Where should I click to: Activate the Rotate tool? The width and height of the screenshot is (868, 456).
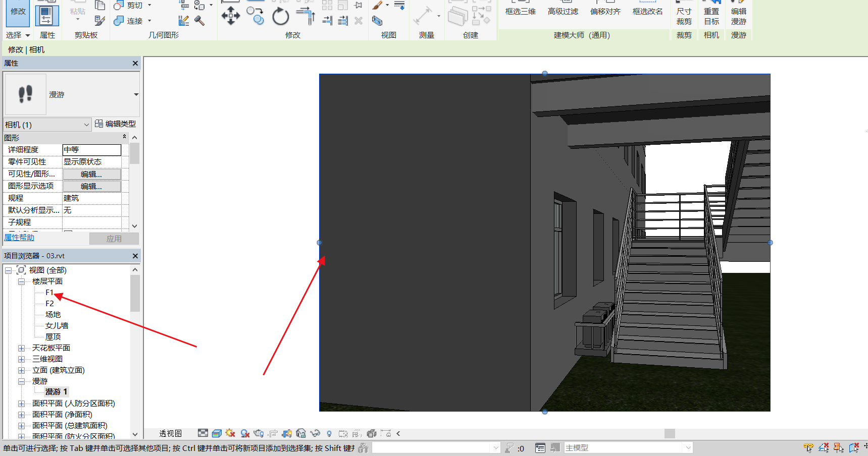tap(280, 17)
